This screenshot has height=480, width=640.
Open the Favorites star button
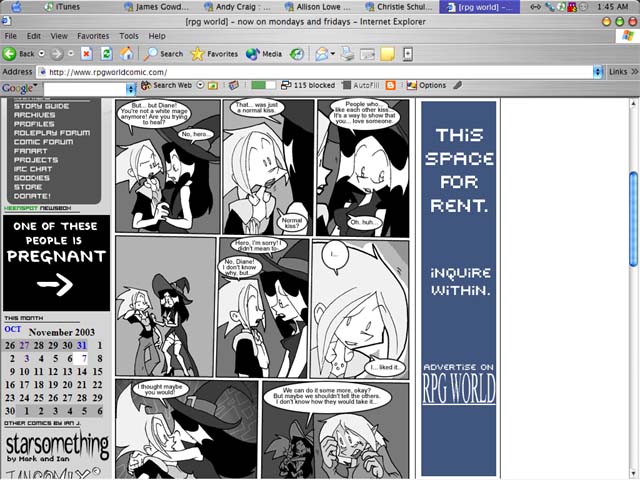214,54
